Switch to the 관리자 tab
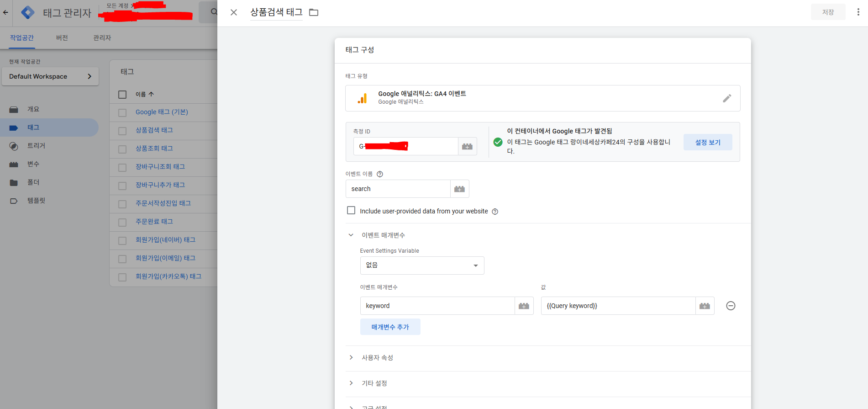Screen dimensions: 868x409 [x=102, y=38]
